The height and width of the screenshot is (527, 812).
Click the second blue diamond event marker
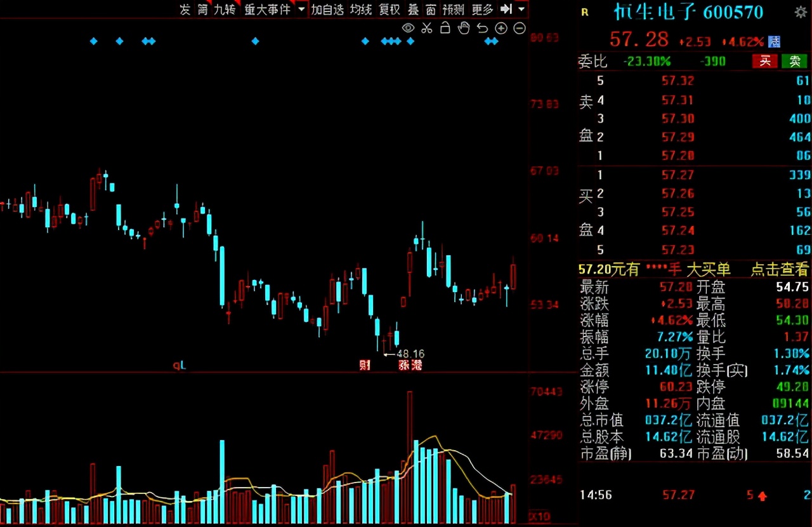[119, 41]
